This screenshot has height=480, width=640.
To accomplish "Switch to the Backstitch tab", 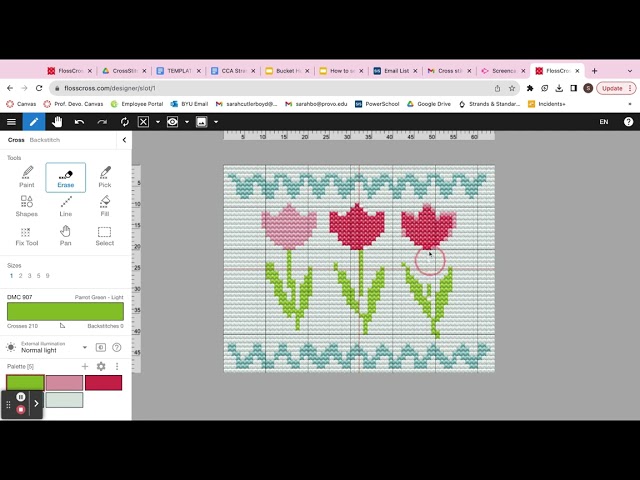I will coord(44,140).
